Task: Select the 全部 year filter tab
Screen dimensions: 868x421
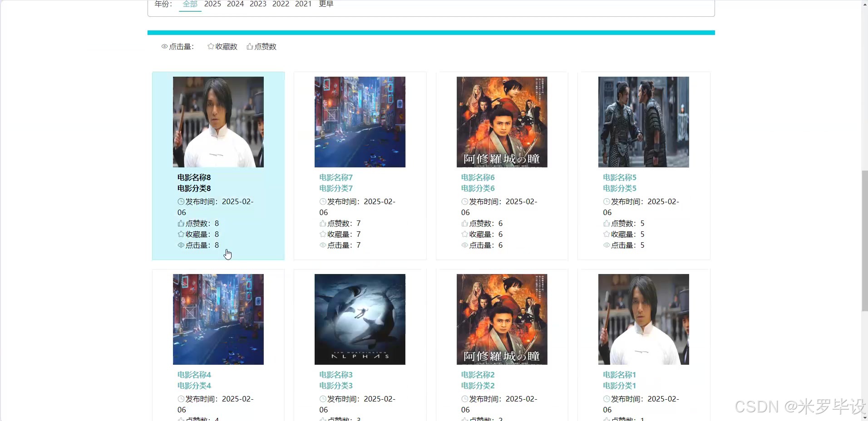Action: [x=190, y=4]
